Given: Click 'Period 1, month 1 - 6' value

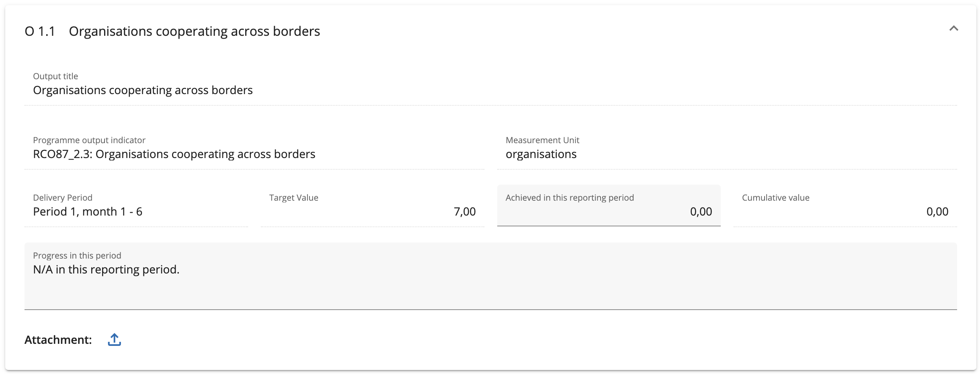Looking at the screenshot, I should click(x=88, y=212).
